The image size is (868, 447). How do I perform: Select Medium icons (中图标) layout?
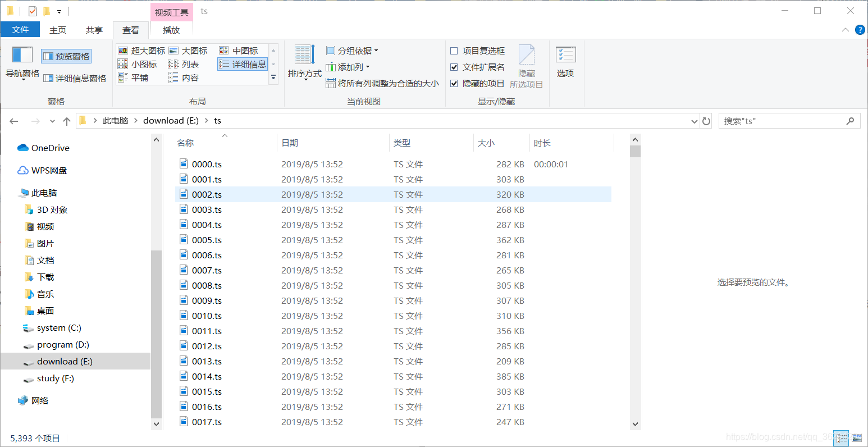coord(239,51)
